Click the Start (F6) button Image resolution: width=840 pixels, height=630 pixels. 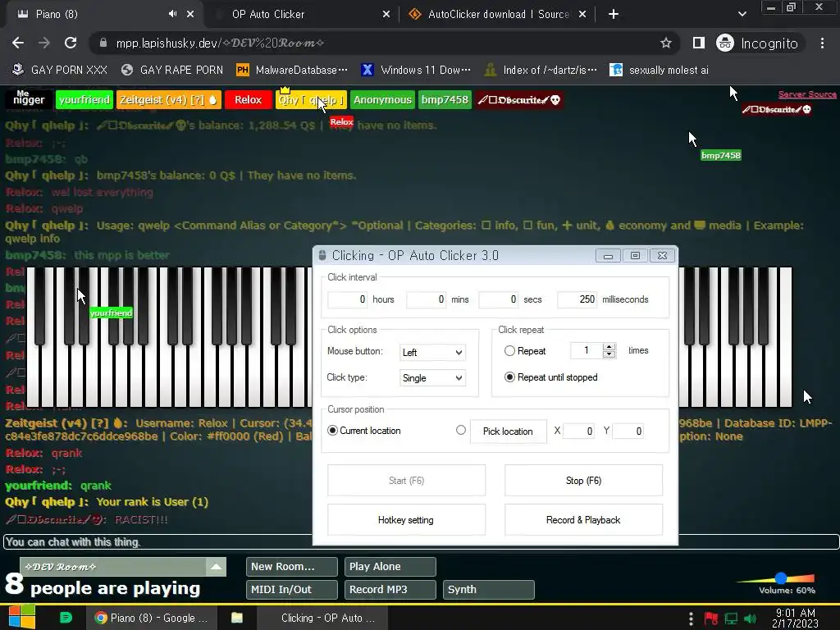click(406, 481)
